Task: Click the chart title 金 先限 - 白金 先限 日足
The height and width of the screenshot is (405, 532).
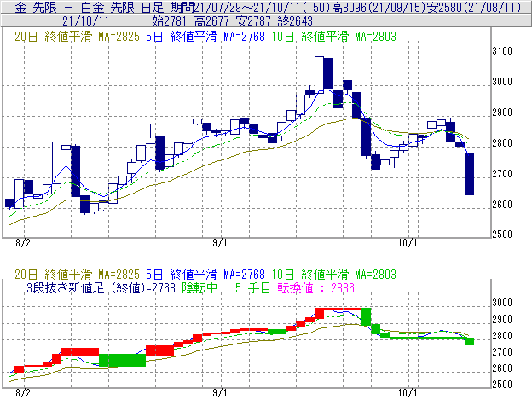Action: [90, 8]
